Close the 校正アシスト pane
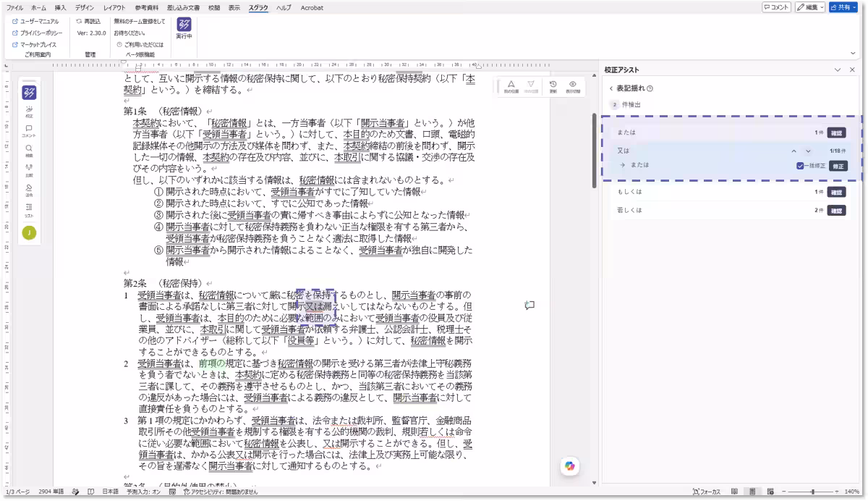The image size is (868, 501). (852, 70)
